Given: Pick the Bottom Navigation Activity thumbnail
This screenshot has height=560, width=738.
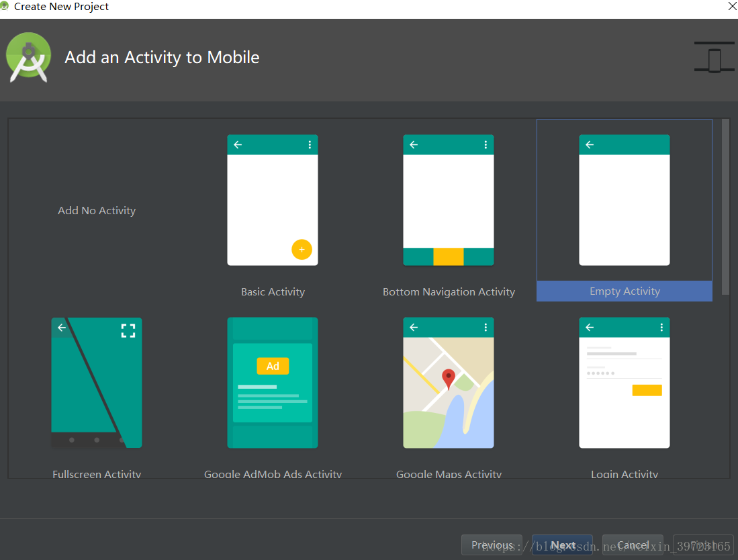Looking at the screenshot, I should pyautogui.click(x=449, y=200).
